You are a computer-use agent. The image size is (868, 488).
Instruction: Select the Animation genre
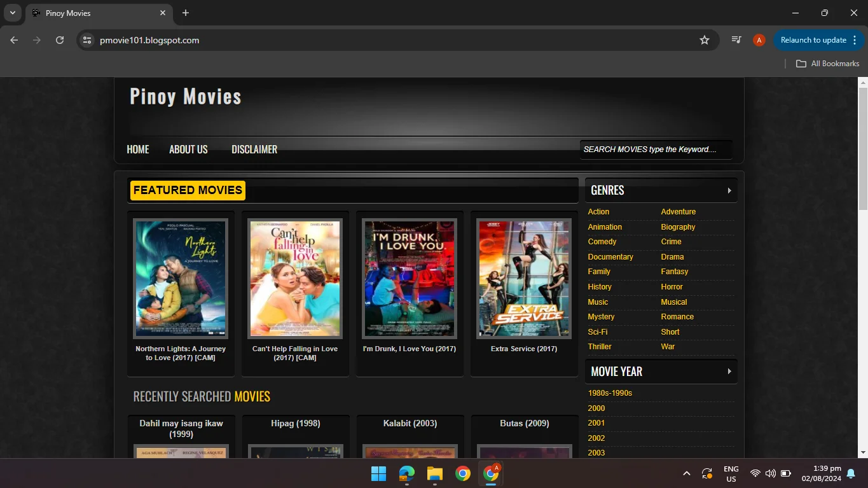[x=605, y=227]
